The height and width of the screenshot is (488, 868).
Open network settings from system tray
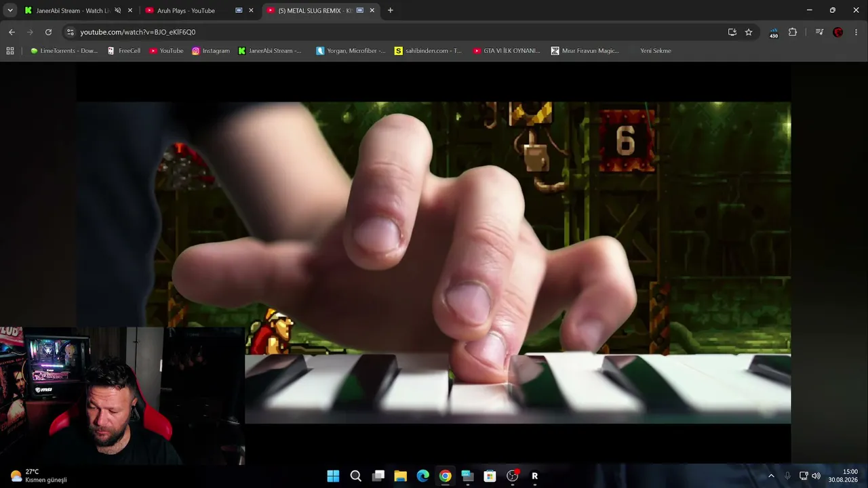tap(804, 476)
